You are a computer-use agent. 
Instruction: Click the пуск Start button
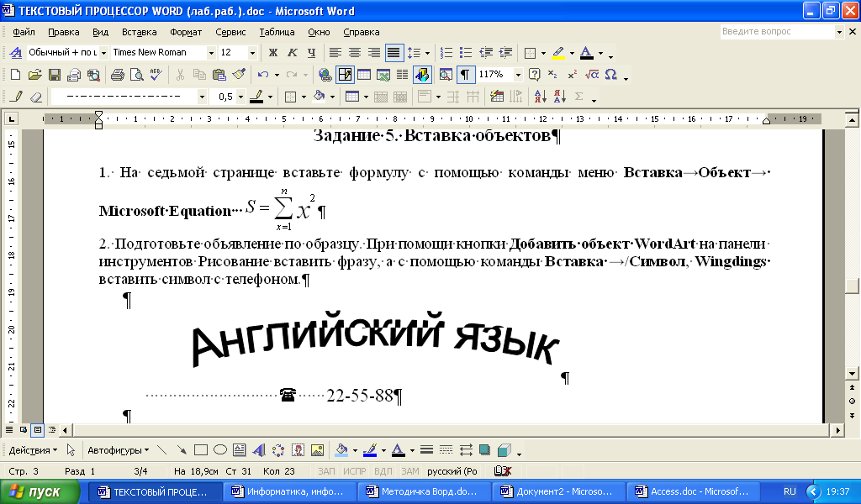40,491
